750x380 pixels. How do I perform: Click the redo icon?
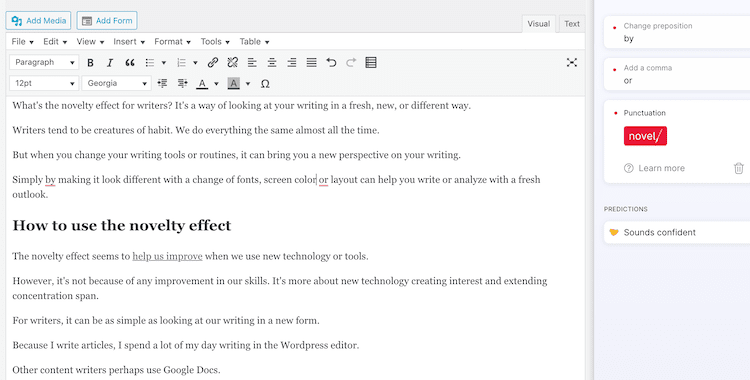(351, 63)
